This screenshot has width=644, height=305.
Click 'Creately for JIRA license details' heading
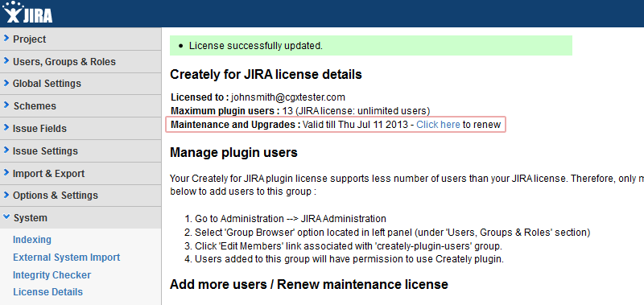(x=266, y=75)
